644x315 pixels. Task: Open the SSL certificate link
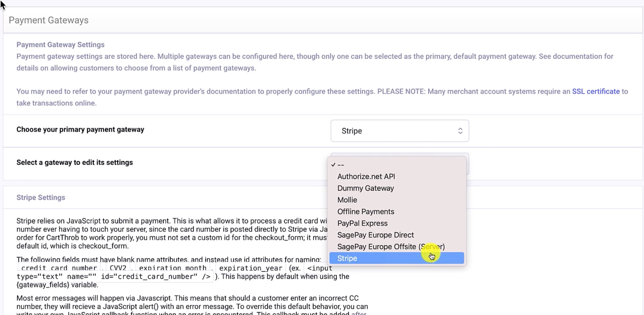[x=596, y=92]
